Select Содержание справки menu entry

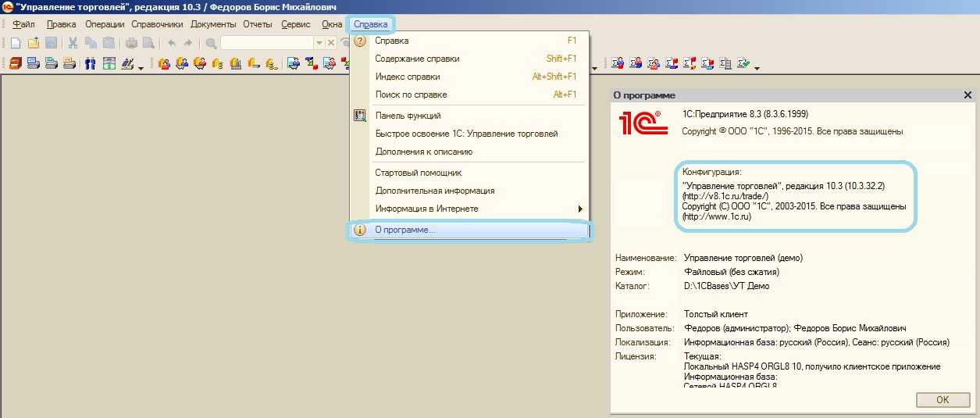point(469,59)
